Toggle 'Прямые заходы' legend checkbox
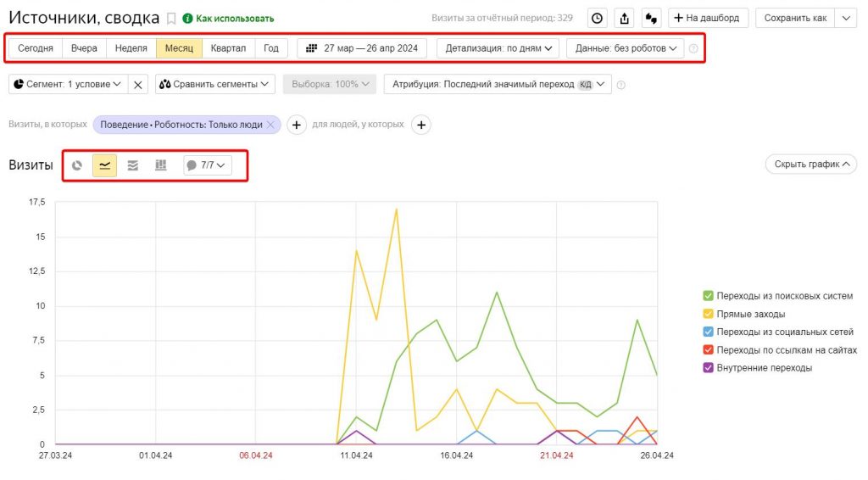 708,314
